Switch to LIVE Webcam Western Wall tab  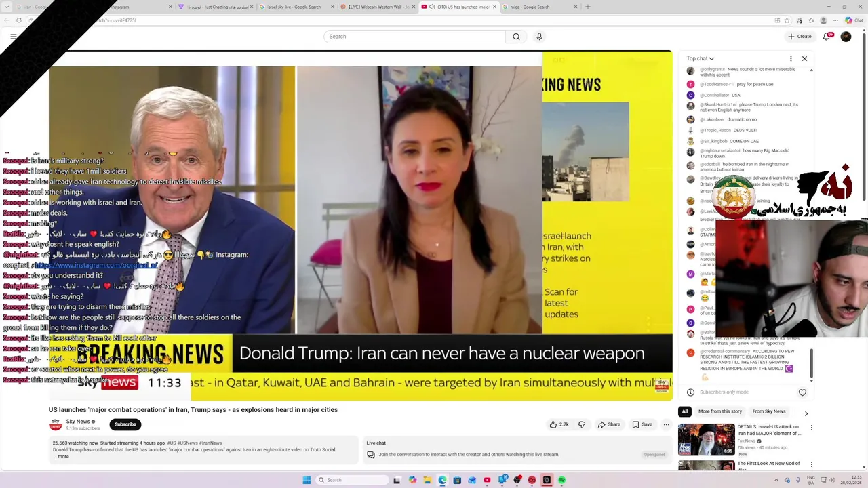tap(378, 7)
